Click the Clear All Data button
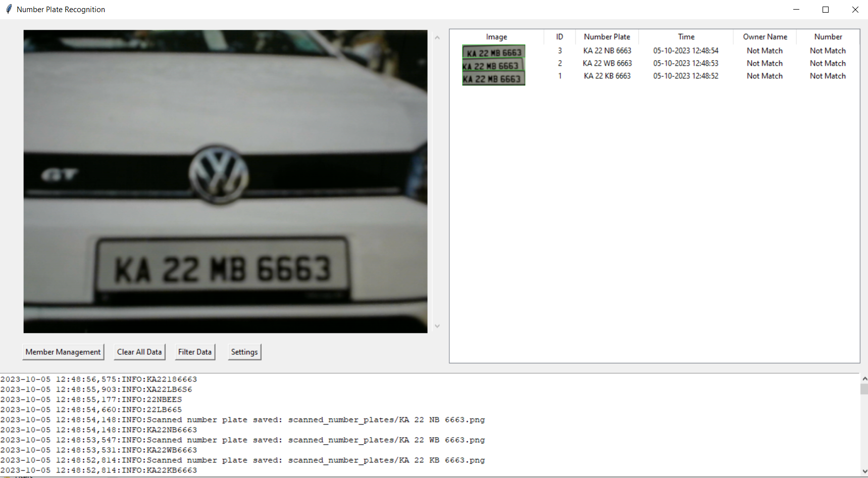Screen dimensions: 868x478 click(139, 352)
